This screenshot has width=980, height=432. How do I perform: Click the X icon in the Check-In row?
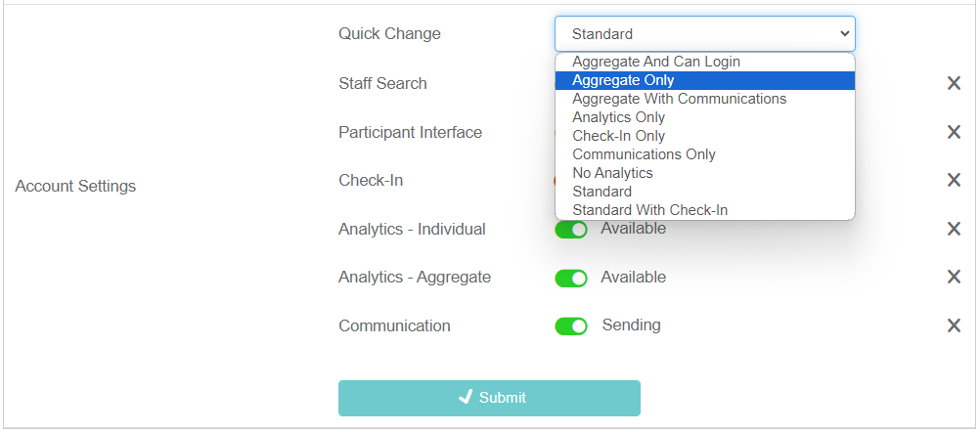(954, 181)
